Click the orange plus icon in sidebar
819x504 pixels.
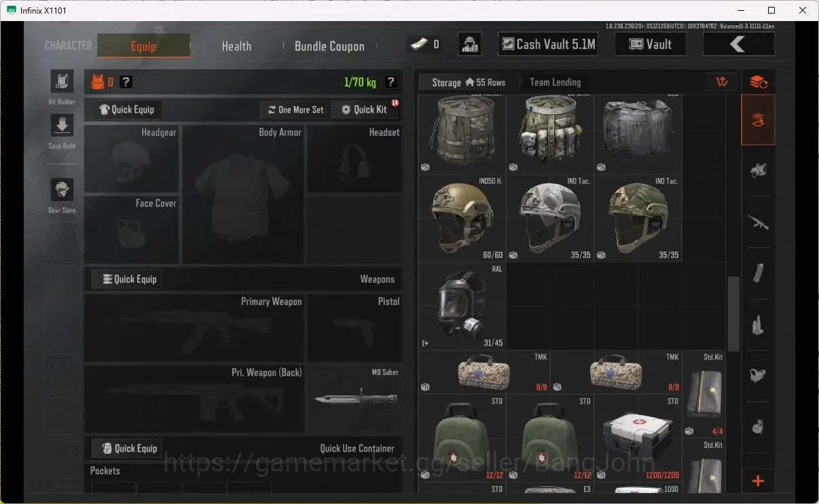coord(759,481)
